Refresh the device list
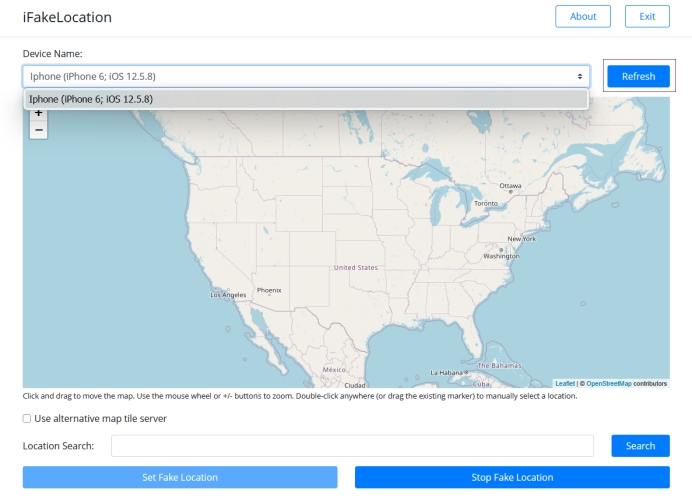This screenshot has height=500, width=692. (638, 76)
